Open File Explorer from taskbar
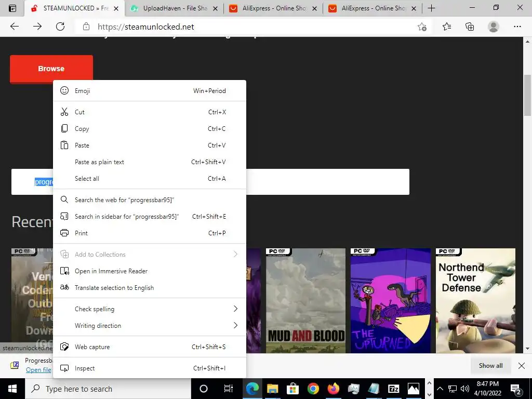The width and height of the screenshot is (532, 399). click(x=272, y=389)
